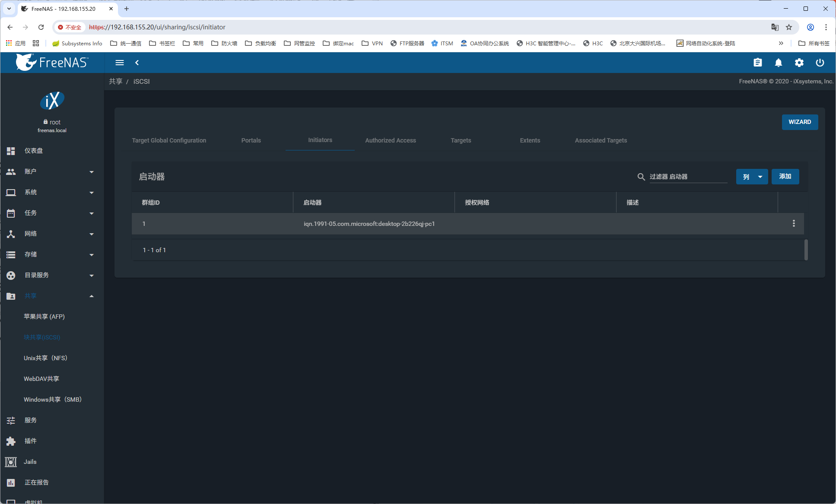Click the browser bookmark star icon
Viewport: 836px width, 504px height.
click(789, 27)
